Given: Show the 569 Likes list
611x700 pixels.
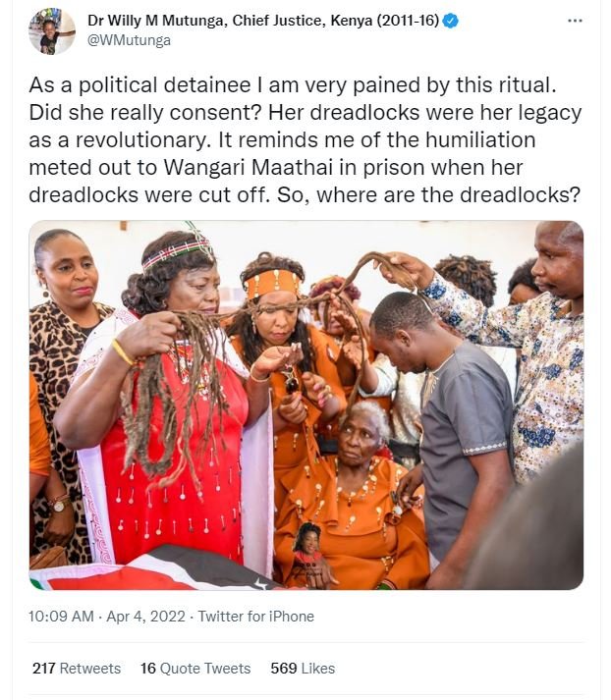Looking at the screenshot, I should click(x=303, y=669).
